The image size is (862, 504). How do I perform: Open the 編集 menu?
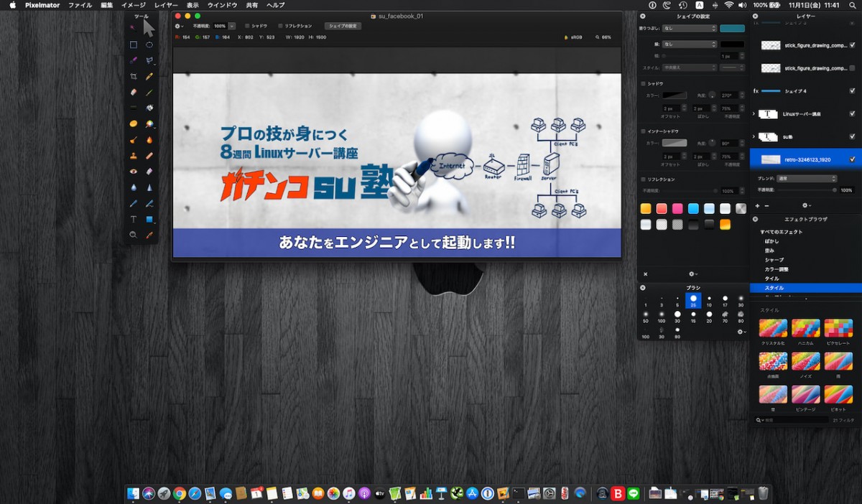pos(107,5)
